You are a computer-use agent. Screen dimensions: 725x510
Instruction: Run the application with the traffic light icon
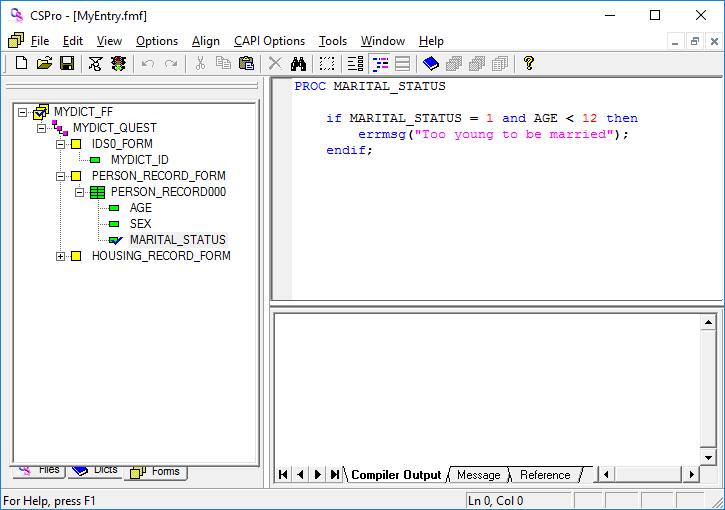click(118, 63)
